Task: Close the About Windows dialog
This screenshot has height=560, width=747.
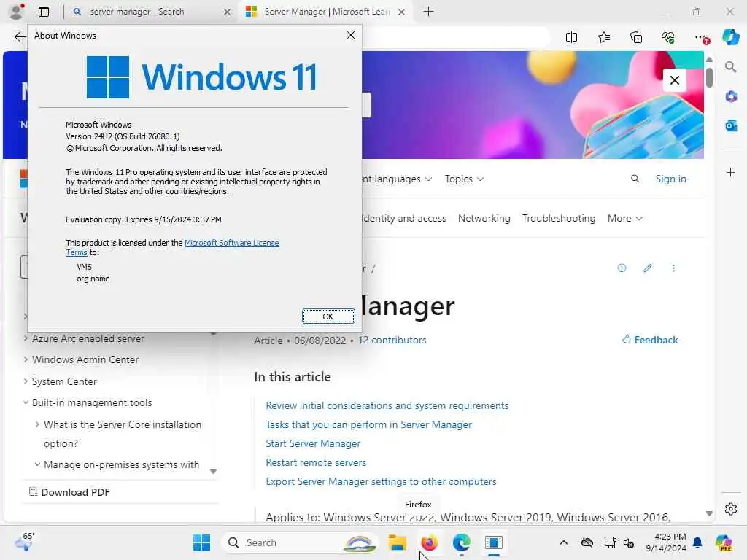Action: click(x=351, y=35)
